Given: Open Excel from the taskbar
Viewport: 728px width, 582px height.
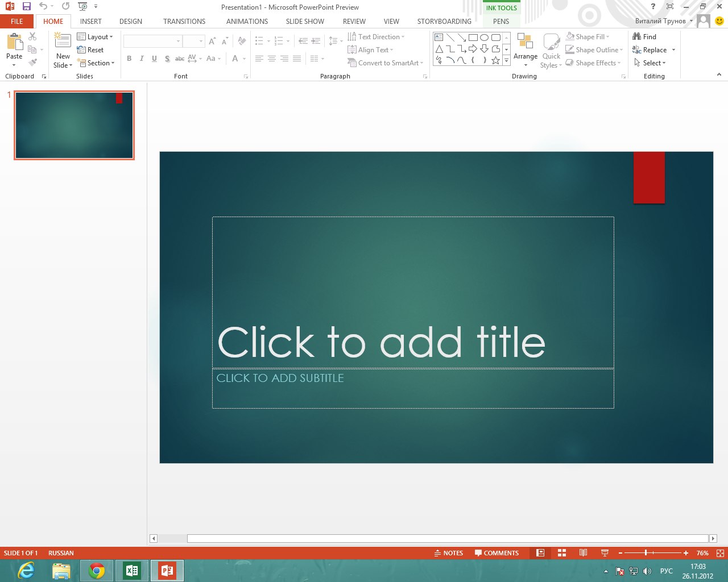Looking at the screenshot, I should pos(132,571).
